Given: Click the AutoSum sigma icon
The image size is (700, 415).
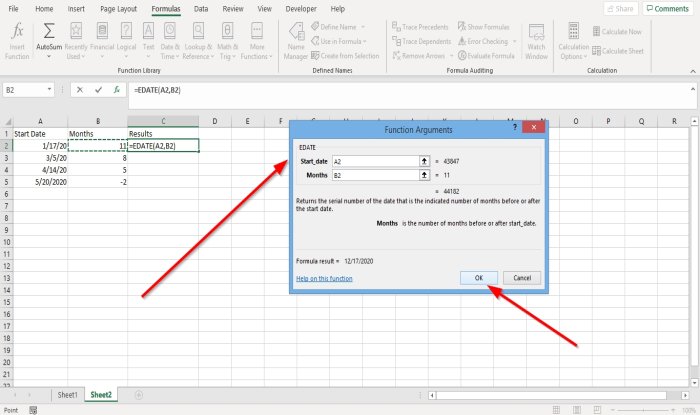Looking at the screenshot, I should pyautogui.click(x=49, y=31).
